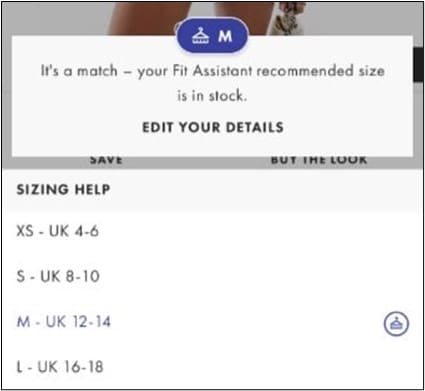Tap the Buy The Look button
425x391 pixels.
click(x=319, y=160)
